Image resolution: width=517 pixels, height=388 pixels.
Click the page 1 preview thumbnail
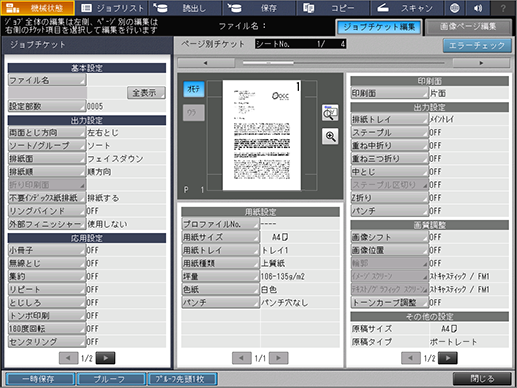point(262,135)
